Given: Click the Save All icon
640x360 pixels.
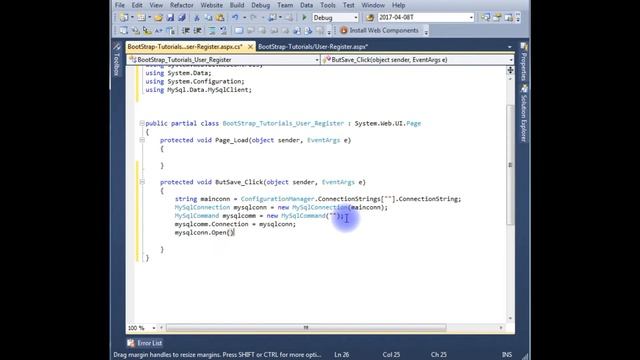Looking at the screenshot, I should (182, 18).
